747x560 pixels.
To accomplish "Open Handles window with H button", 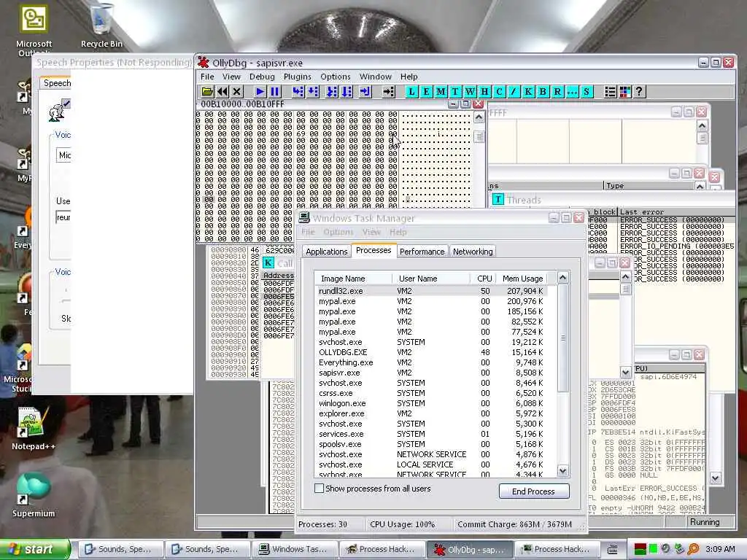I will (x=485, y=91).
